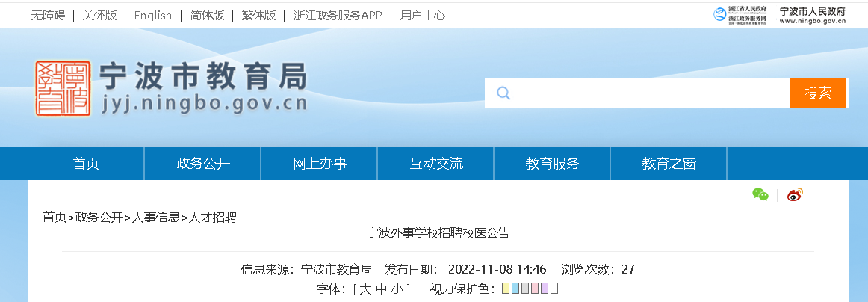Click the magnifier icon in search box

[503, 93]
